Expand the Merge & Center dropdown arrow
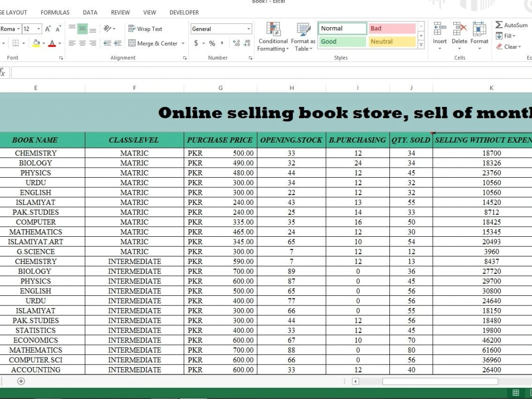Screen dimensions: 532x399 pos(183,44)
